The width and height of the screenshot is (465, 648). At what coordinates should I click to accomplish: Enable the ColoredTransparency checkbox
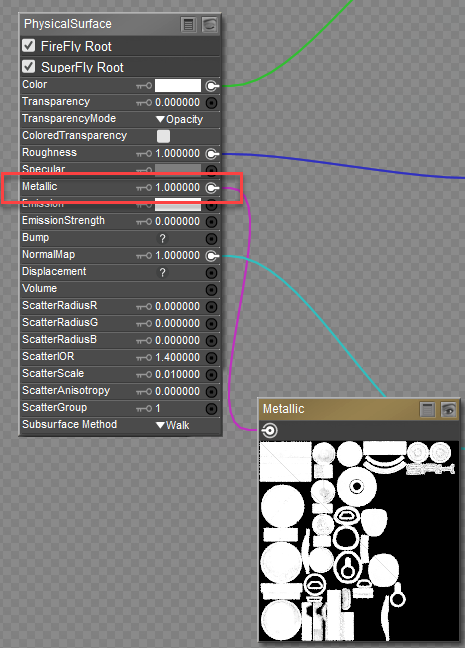pos(163,136)
